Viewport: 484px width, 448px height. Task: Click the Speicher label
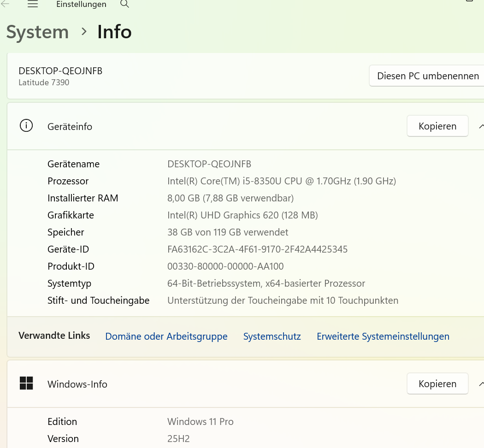coord(66,232)
